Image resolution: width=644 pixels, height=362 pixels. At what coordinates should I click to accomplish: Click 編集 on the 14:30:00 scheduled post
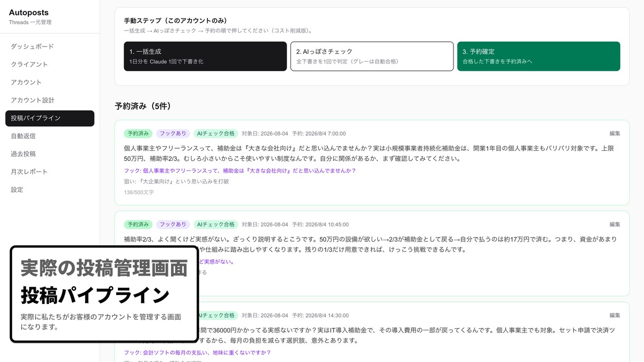614,316
